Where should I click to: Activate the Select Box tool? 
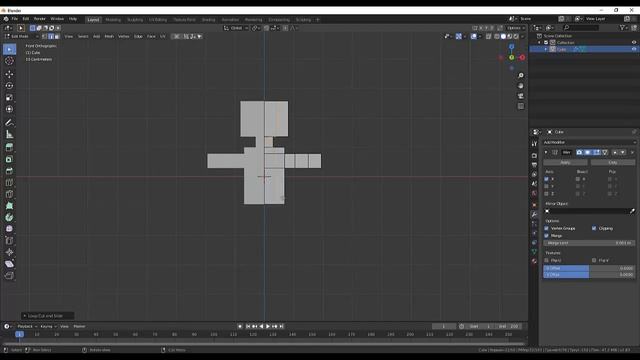pyautogui.click(x=9, y=49)
